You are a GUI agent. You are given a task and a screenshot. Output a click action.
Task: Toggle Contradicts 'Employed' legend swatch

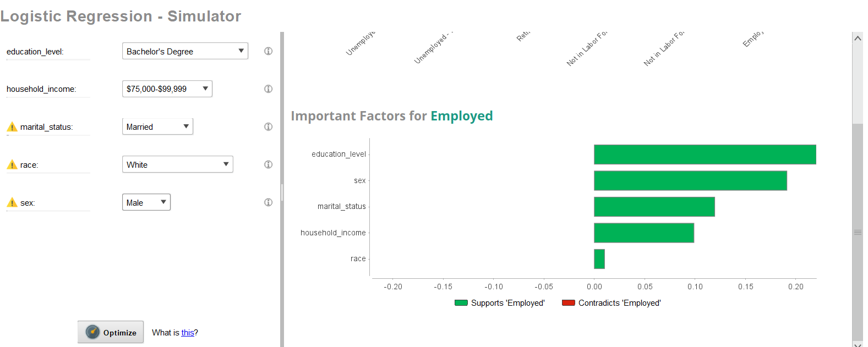point(569,303)
